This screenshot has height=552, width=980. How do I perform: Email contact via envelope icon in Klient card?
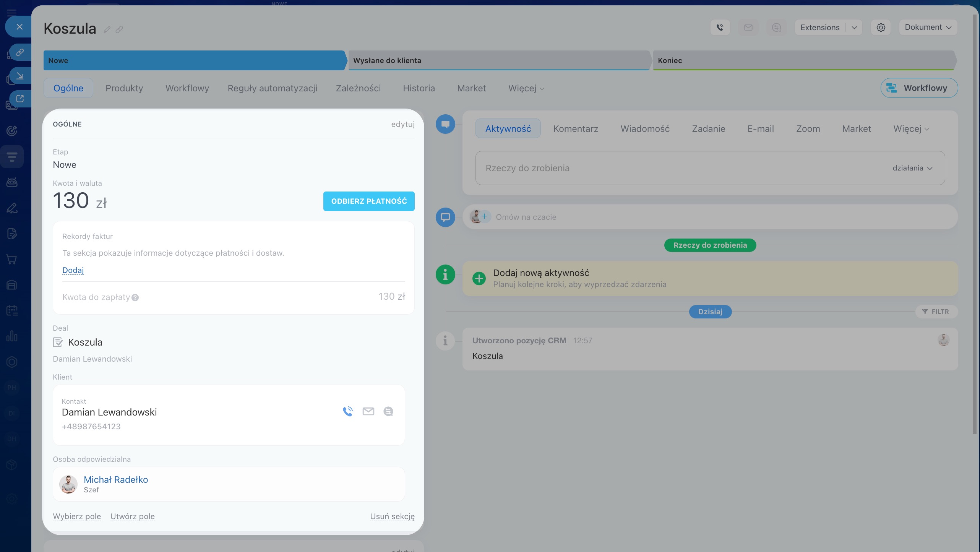pos(368,411)
